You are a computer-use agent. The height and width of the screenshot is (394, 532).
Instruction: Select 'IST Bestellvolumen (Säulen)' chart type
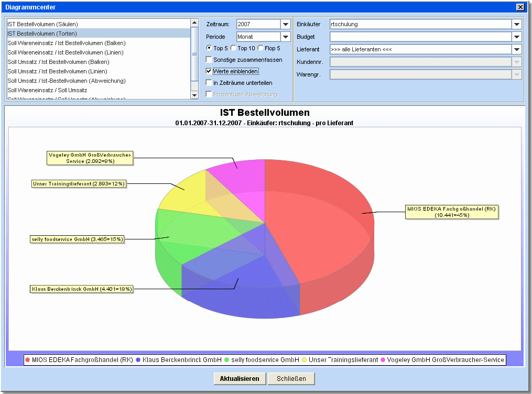(43, 24)
